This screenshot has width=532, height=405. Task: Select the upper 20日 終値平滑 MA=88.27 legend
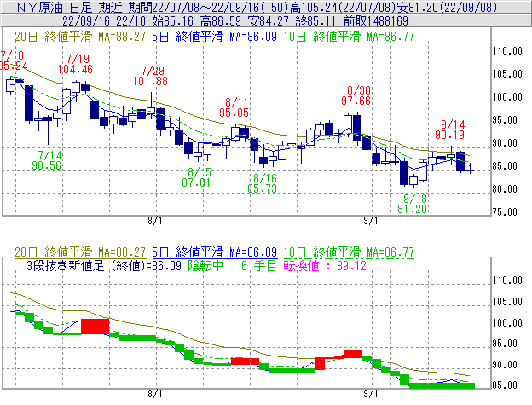pos(80,37)
